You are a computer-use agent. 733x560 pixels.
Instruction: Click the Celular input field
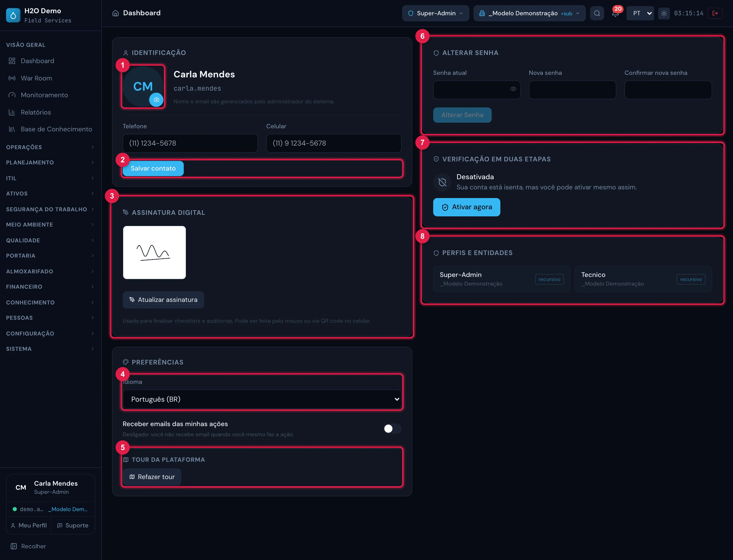coord(334,143)
